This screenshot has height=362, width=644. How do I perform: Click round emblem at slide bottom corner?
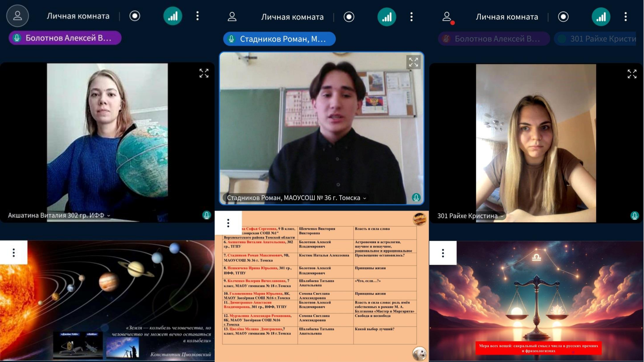pyautogui.click(x=419, y=353)
